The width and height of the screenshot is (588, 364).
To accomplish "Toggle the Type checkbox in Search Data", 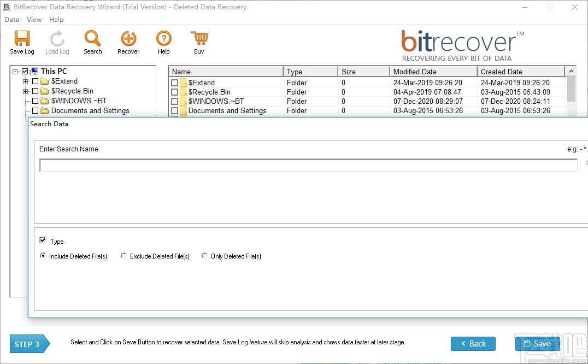I will tap(43, 240).
